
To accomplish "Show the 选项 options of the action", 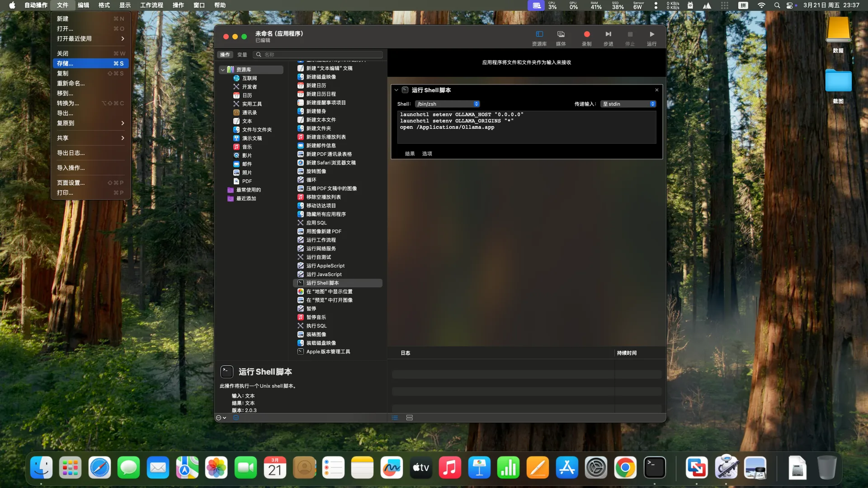I will [427, 154].
